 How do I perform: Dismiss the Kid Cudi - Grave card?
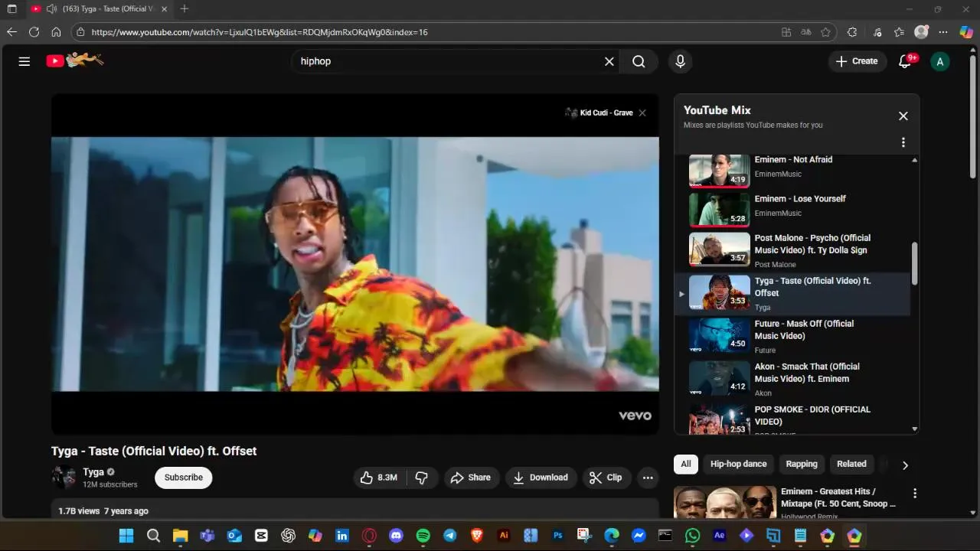pos(642,112)
